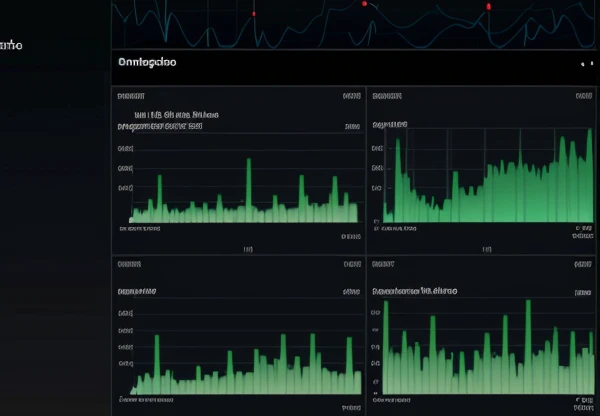Click the leftmost red marker on the line chart
Image resolution: width=600 pixels, height=416 pixels.
pyautogui.click(x=254, y=14)
